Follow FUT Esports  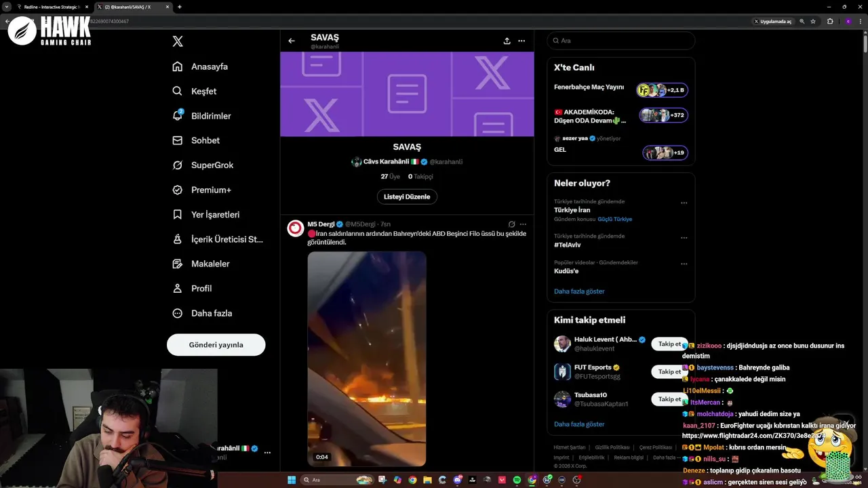(669, 371)
